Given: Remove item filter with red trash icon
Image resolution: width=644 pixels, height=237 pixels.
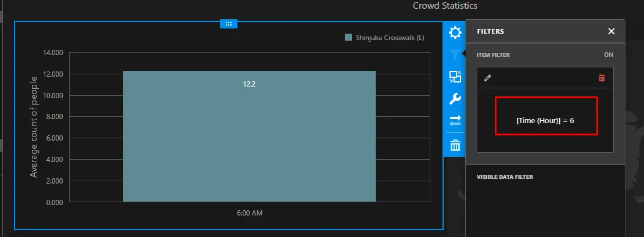Looking at the screenshot, I should (602, 78).
